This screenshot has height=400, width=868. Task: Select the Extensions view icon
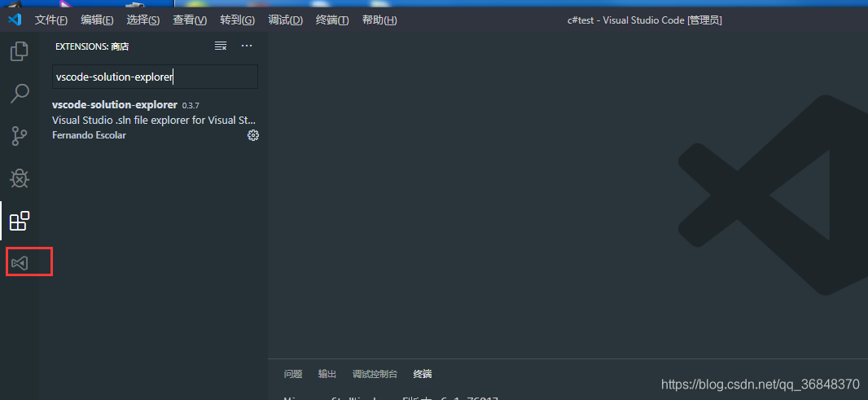(20, 221)
